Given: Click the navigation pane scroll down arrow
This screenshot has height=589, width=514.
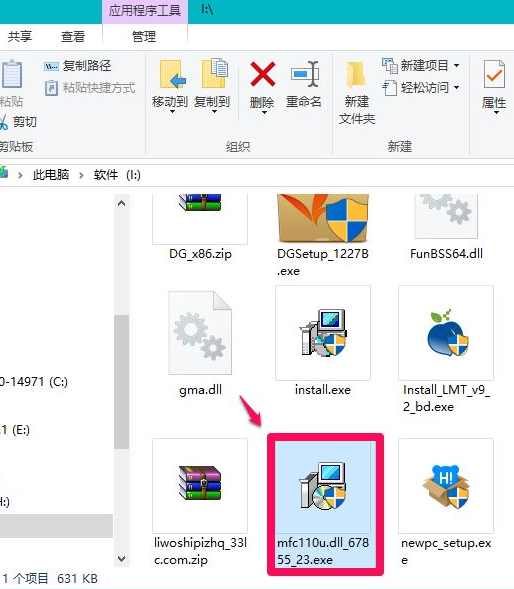Looking at the screenshot, I should pyautogui.click(x=121, y=559).
